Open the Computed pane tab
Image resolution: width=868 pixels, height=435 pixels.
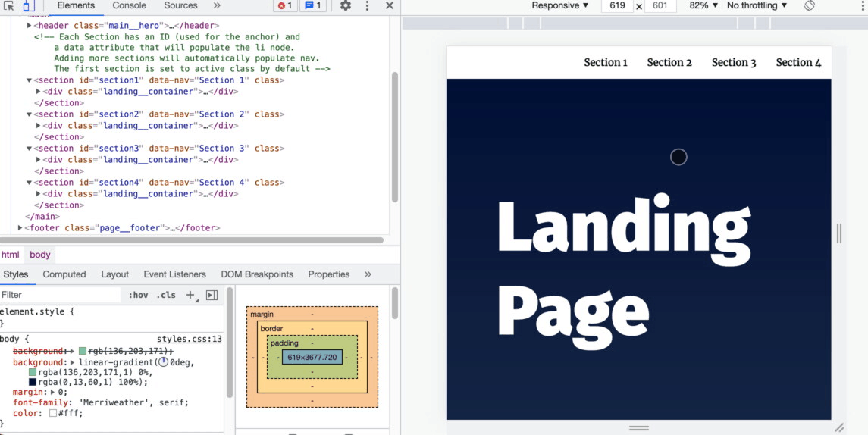64,274
